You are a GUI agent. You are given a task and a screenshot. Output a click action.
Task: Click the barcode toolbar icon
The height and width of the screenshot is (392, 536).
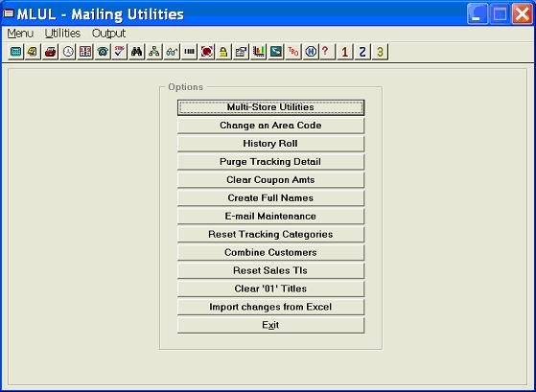tap(189, 52)
